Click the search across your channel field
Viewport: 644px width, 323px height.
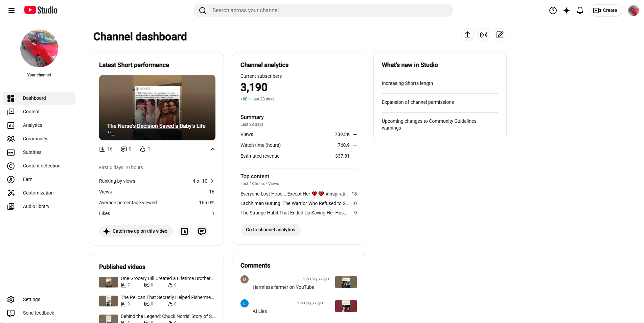pyautogui.click(x=323, y=10)
